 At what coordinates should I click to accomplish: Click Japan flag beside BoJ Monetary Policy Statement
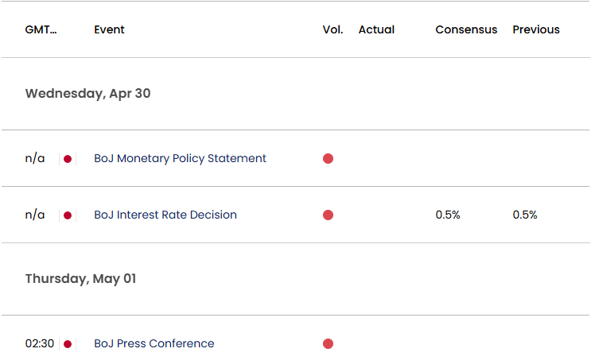click(68, 159)
